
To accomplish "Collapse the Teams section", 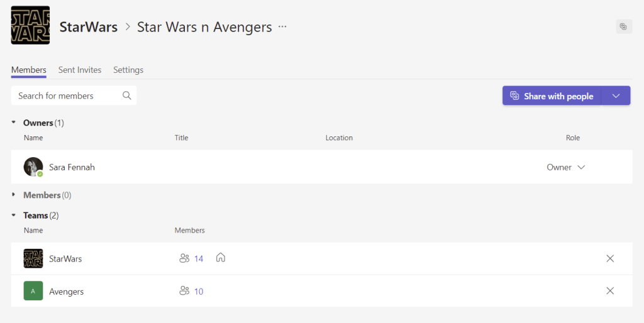I will coord(14,215).
